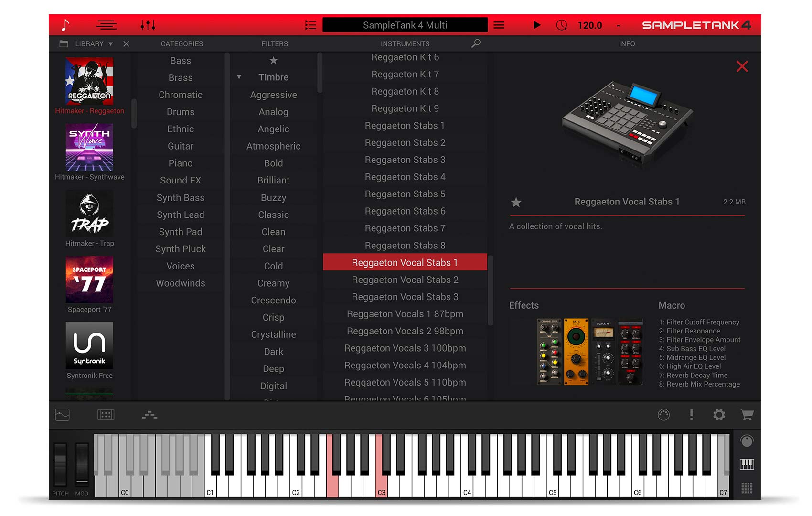Select the Drums category
Image resolution: width=812 pixels, height=516 pixels.
181,112
